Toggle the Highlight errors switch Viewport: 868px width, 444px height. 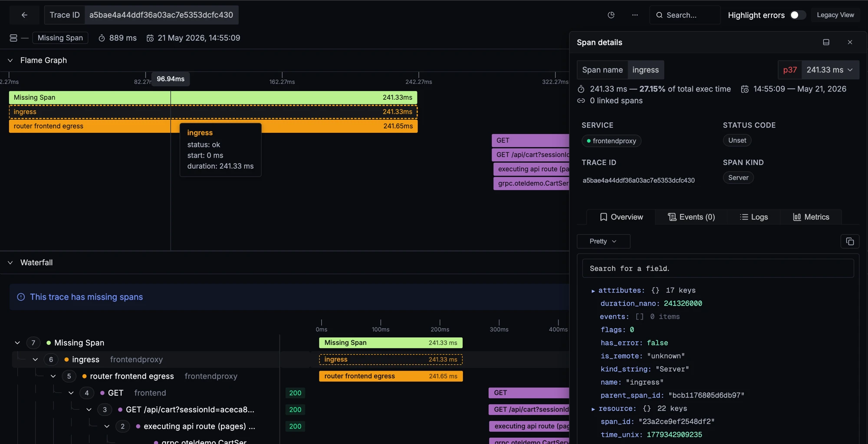tap(797, 15)
